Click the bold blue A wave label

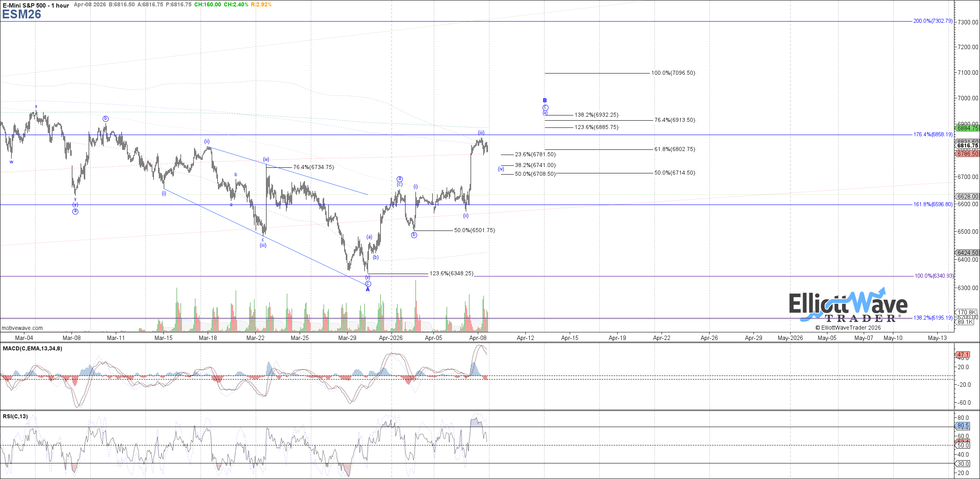[x=368, y=290]
